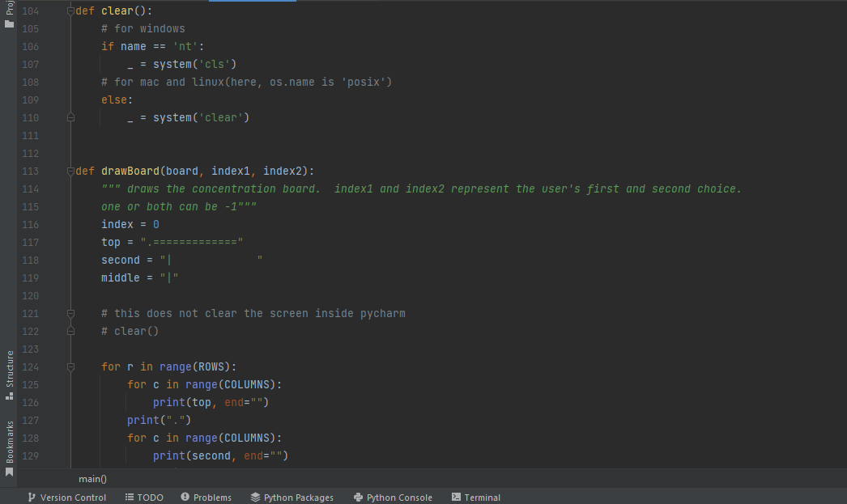Click the Bookmarks ribbon icon

click(9, 472)
